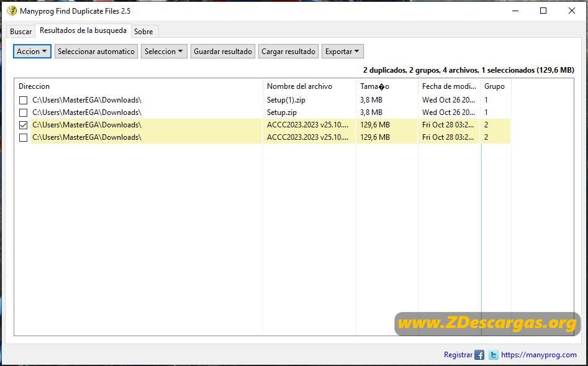Click the date cell of Setup.zip
The height and width of the screenshot is (366, 588).
point(448,112)
